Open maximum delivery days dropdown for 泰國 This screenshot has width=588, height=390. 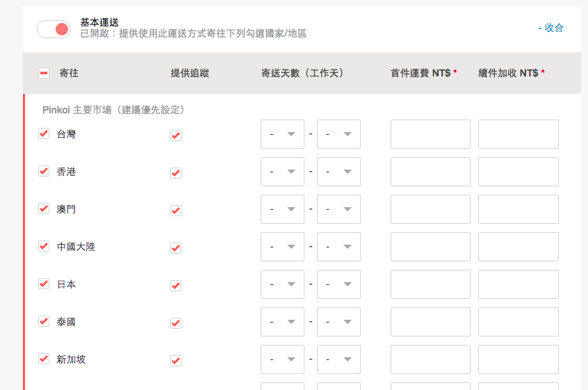(x=338, y=322)
